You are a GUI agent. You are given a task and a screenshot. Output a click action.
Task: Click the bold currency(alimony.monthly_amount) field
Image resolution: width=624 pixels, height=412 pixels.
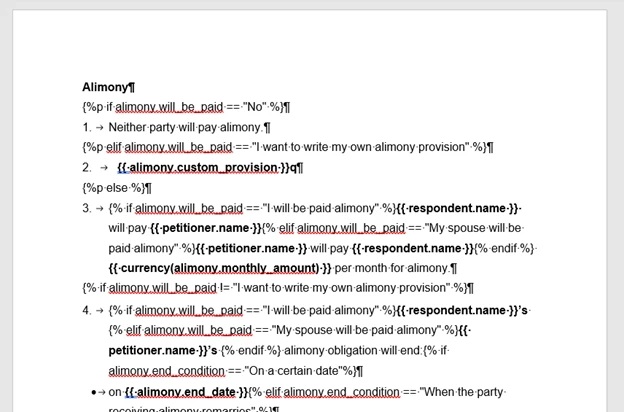[220, 268]
